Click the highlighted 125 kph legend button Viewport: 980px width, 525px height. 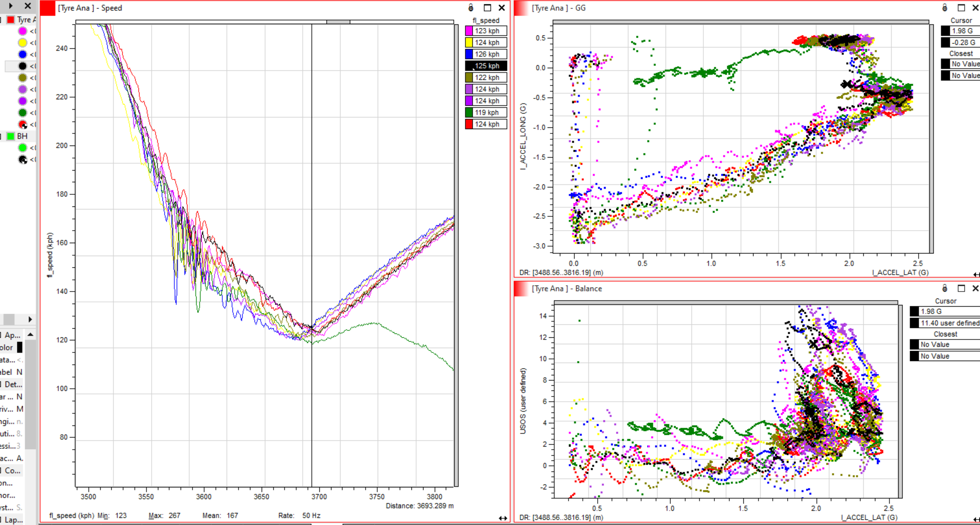coord(486,66)
